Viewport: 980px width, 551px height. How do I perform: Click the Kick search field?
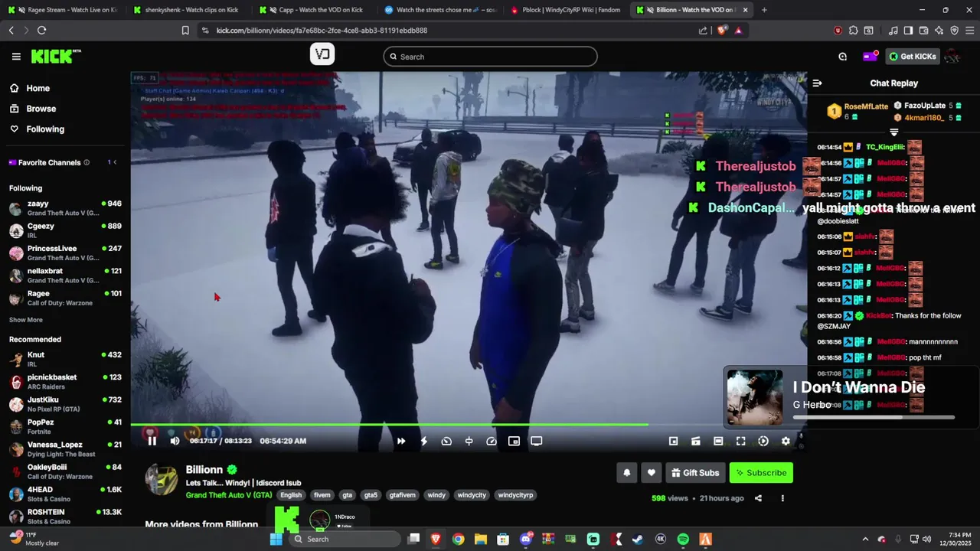(490, 57)
